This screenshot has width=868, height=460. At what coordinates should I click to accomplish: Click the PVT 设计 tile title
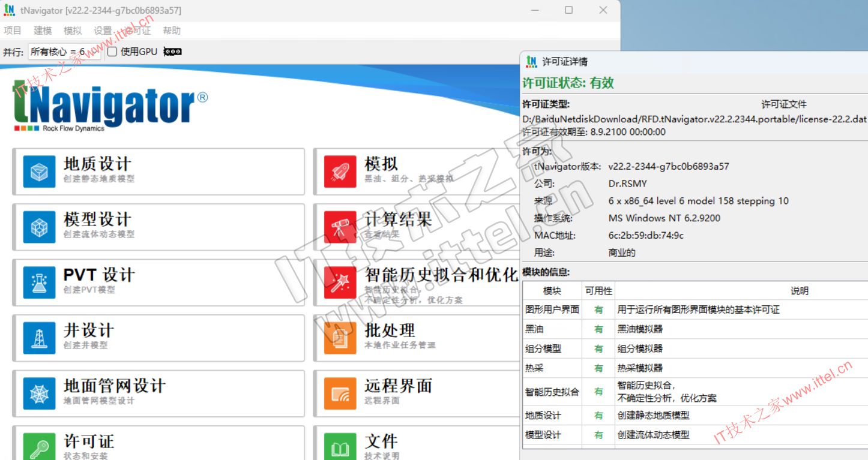coord(99,275)
